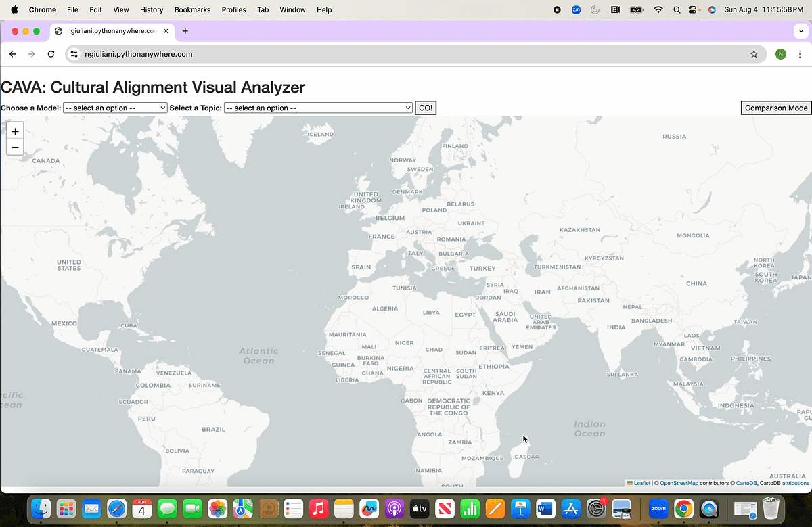Open Chrome's three-dot menu
The width and height of the screenshot is (812, 527).
pos(800,54)
